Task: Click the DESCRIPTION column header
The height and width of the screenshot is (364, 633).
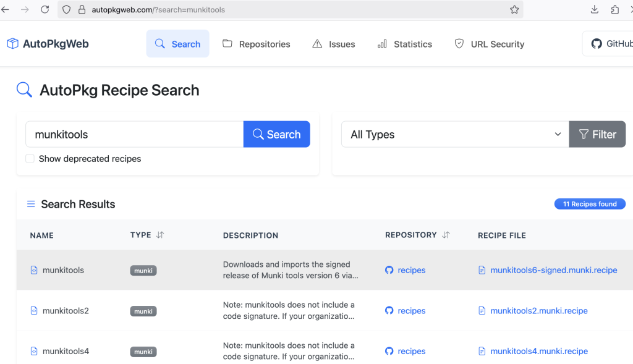Action: click(250, 235)
